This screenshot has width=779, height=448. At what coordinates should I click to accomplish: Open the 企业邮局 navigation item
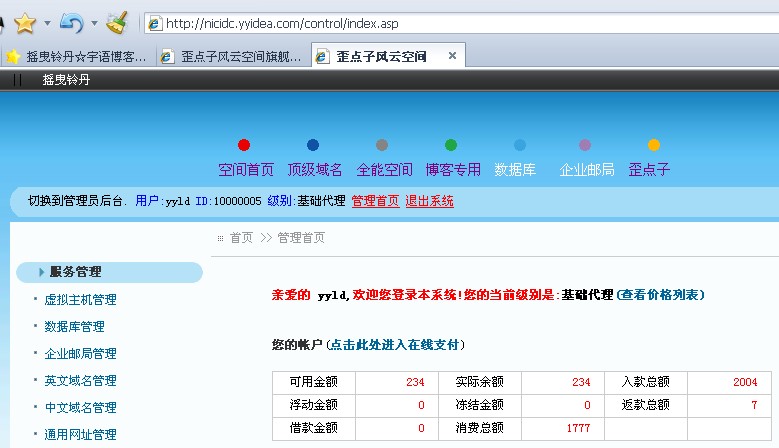pyautogui.click(x=587, y=170)
